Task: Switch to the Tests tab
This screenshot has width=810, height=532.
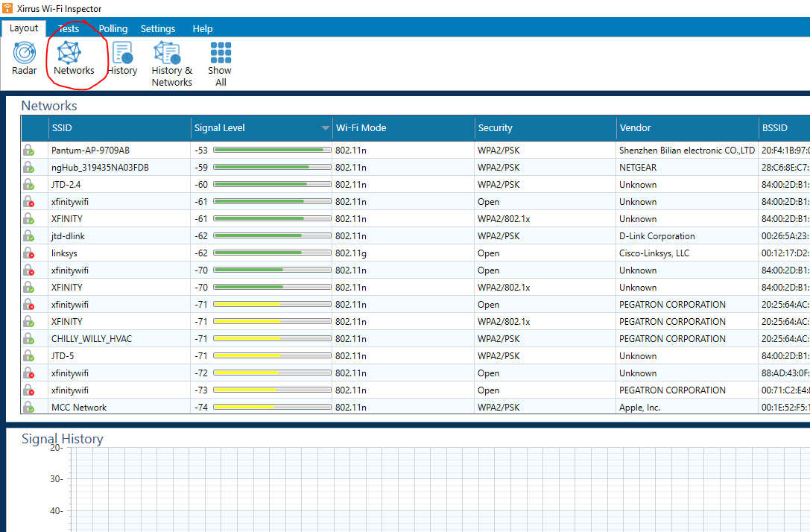Action: click(x=69, y=29)
